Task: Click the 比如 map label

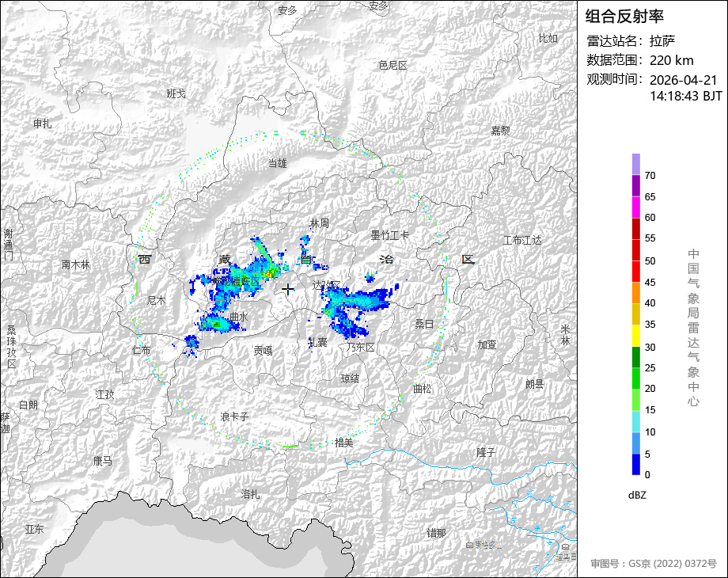Action: (x=548, y=39)
